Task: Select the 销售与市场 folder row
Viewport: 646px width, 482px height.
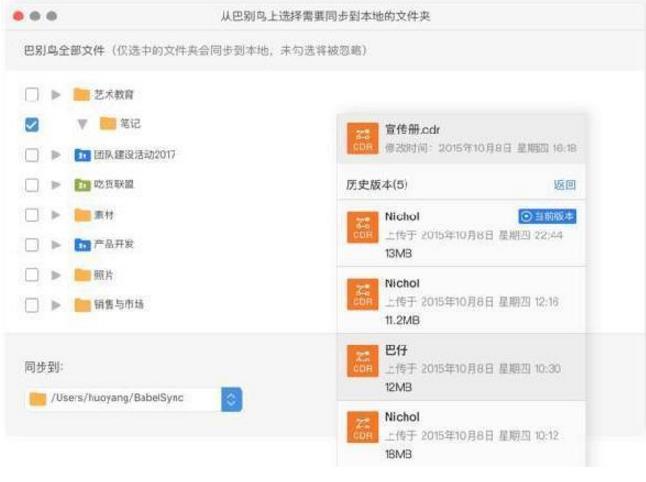Action: point(118,305)
